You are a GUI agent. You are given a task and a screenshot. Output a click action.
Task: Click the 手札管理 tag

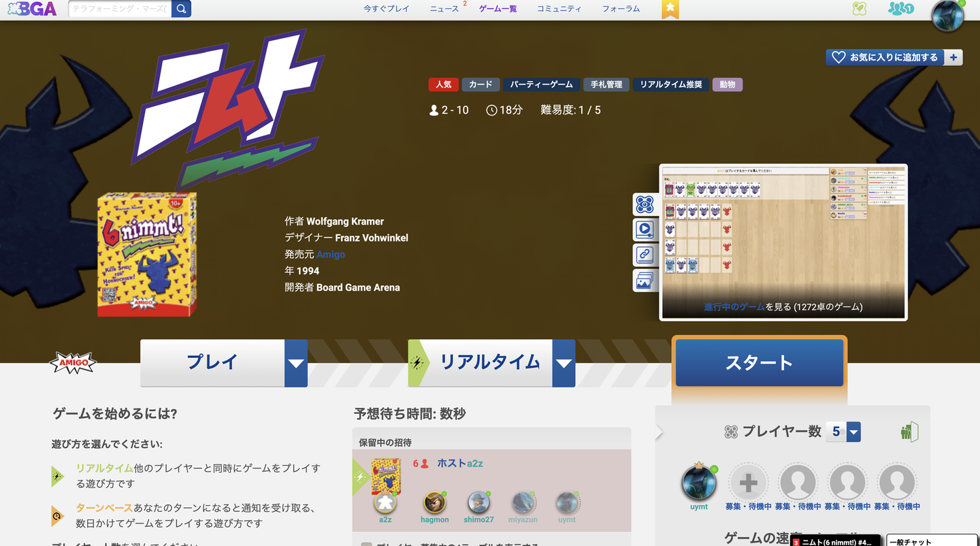(x=606, y=84)
